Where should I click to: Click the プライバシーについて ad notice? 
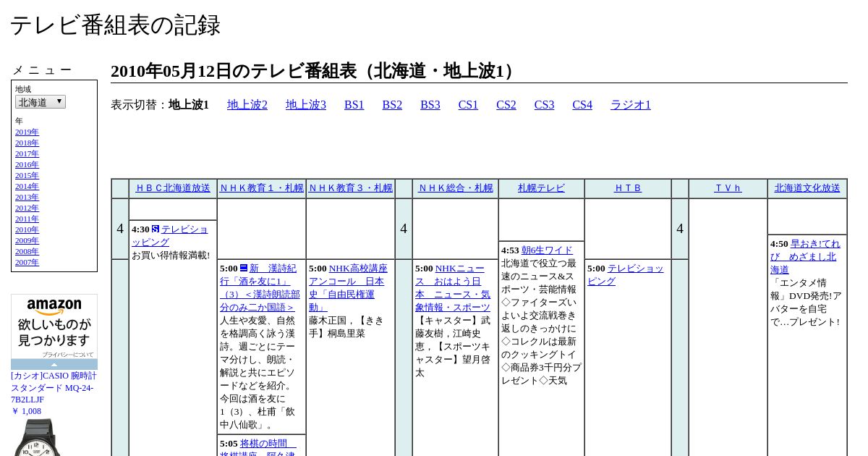[67, 355]
